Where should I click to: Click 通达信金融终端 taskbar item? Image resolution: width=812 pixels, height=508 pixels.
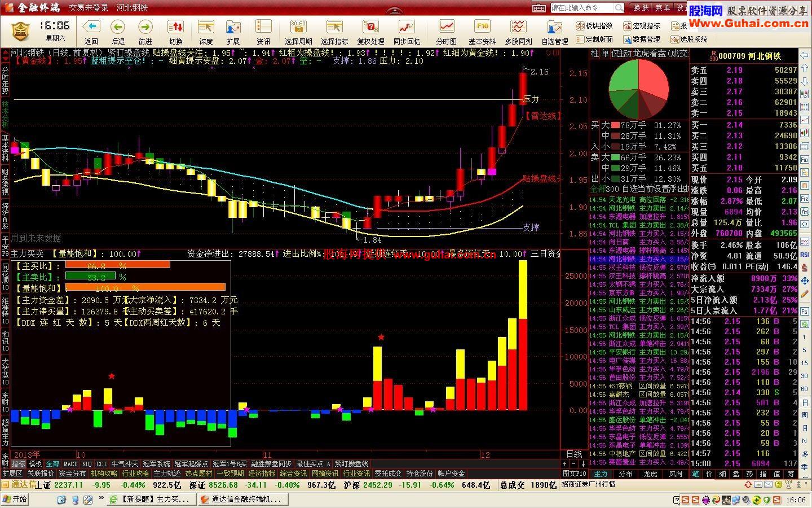click(242, 499)
